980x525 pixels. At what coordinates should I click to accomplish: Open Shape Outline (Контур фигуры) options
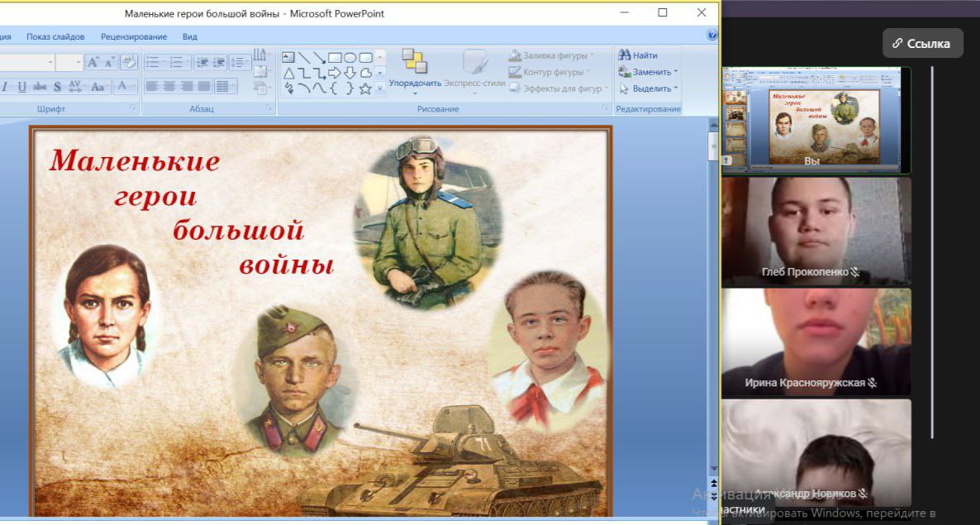[549, 72]
